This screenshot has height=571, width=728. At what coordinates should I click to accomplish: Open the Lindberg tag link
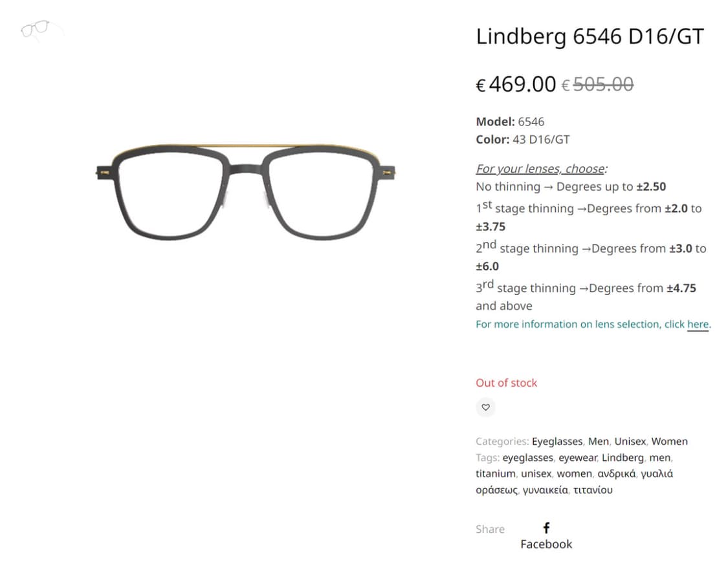click(623, 458)
